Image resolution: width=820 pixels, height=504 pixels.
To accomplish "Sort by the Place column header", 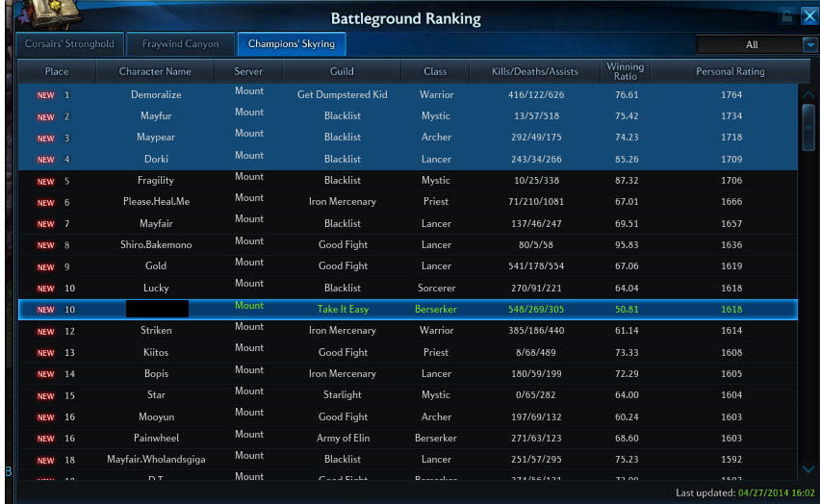I will point(57,71).
